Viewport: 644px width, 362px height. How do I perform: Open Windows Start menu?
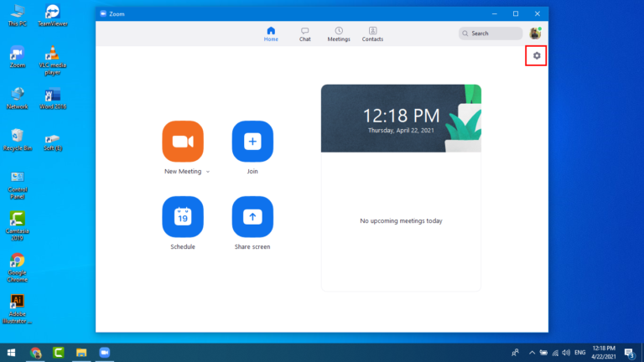(12, 353)
